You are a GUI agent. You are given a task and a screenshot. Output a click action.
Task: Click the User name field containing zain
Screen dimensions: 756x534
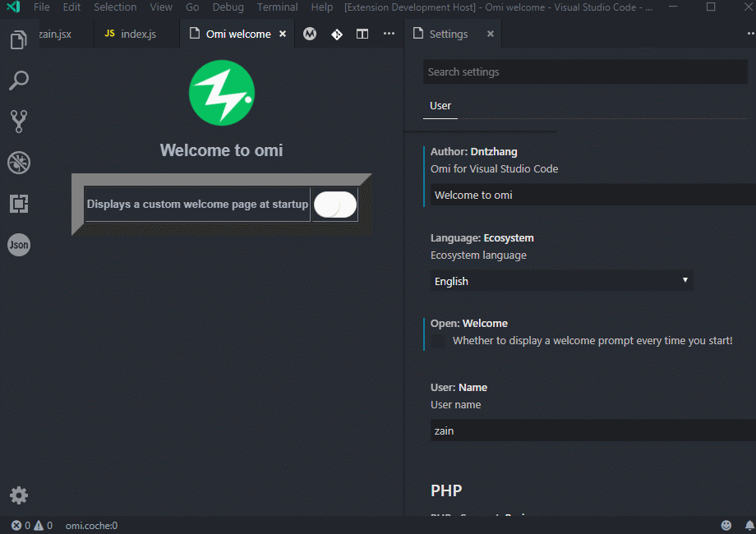pos(593,430)
